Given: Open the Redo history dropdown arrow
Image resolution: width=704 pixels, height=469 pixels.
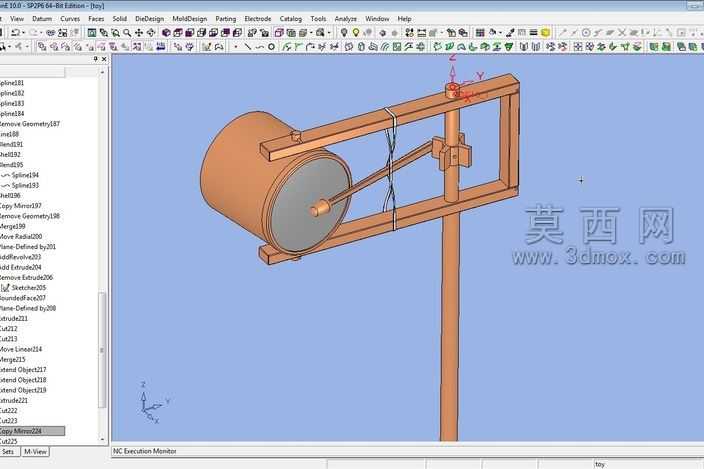Looking at the screenshot, I should click(x=41, y=33).
